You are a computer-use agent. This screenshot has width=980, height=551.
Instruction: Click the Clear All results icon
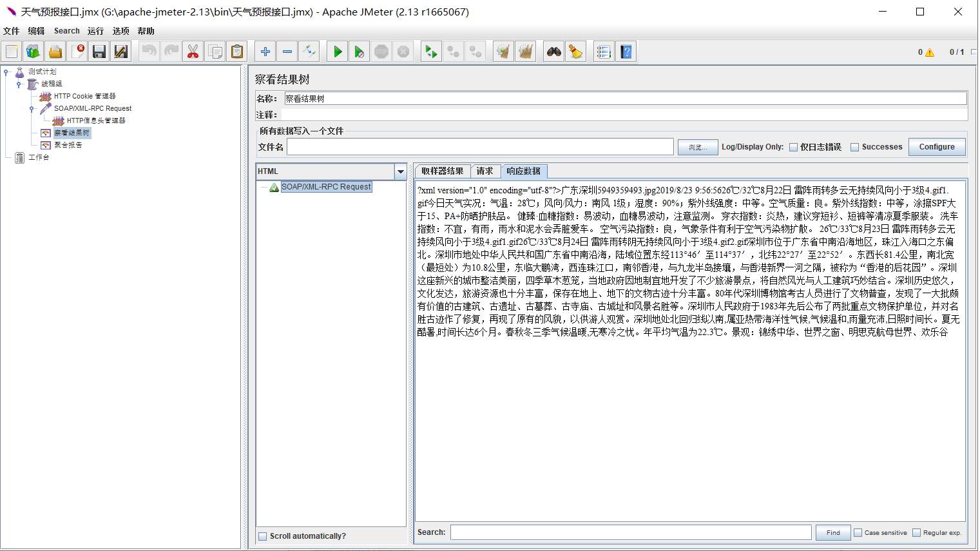click(526, 52)
